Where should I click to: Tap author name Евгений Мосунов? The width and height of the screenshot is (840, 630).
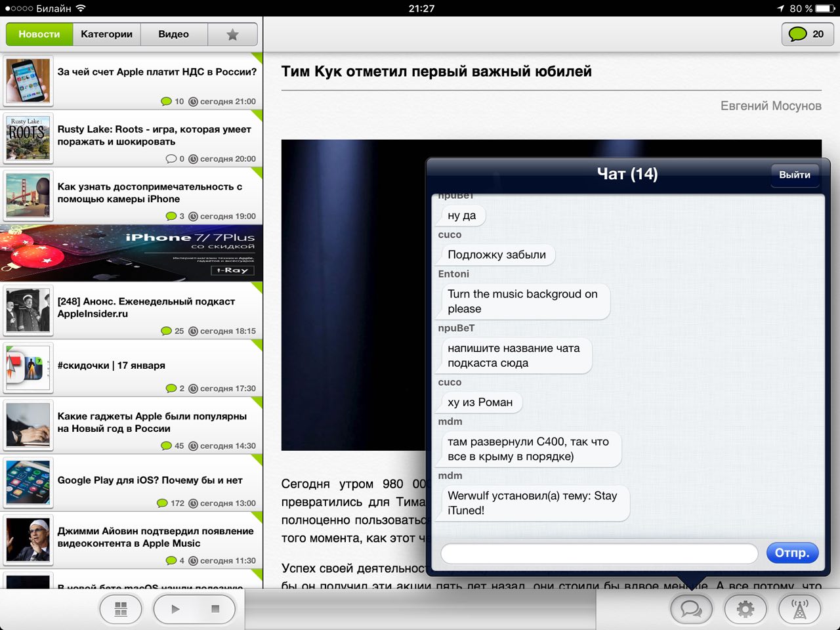[x=770, y=106]
